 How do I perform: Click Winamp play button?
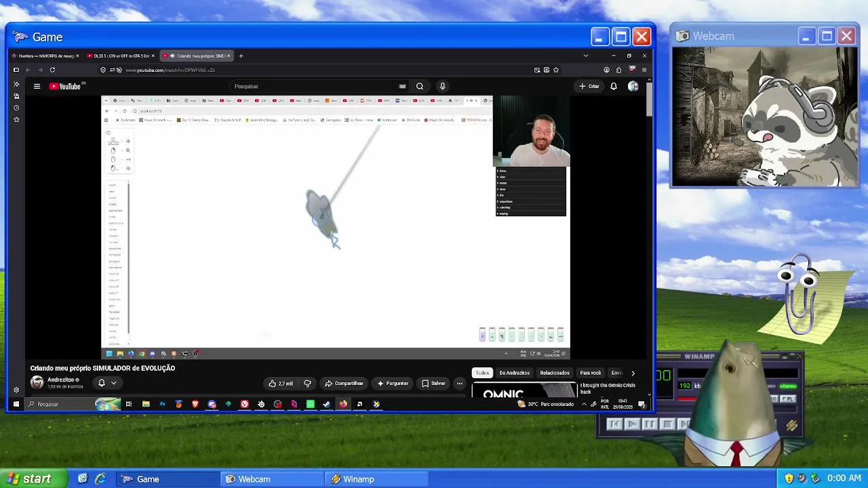(x=632, y=424)
